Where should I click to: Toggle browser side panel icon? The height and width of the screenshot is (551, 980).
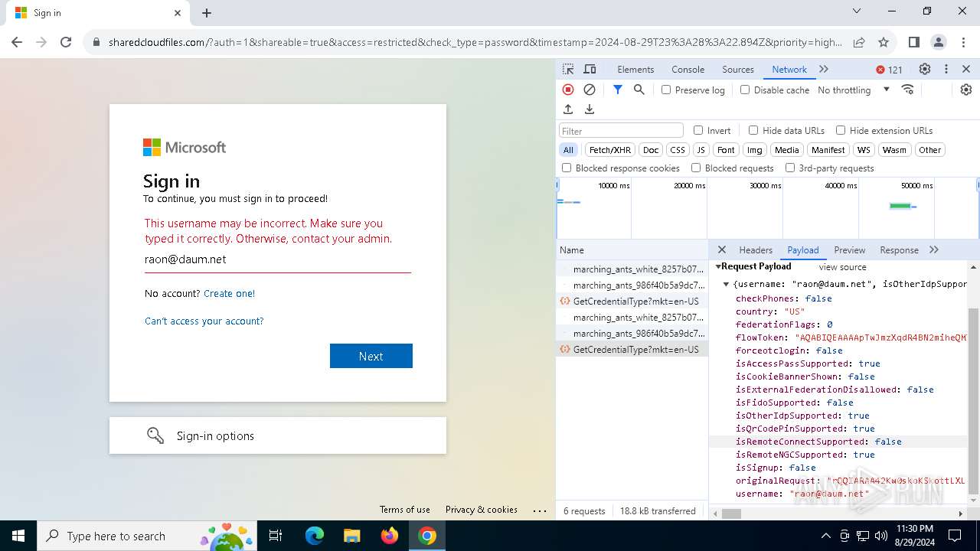[914, 43]
